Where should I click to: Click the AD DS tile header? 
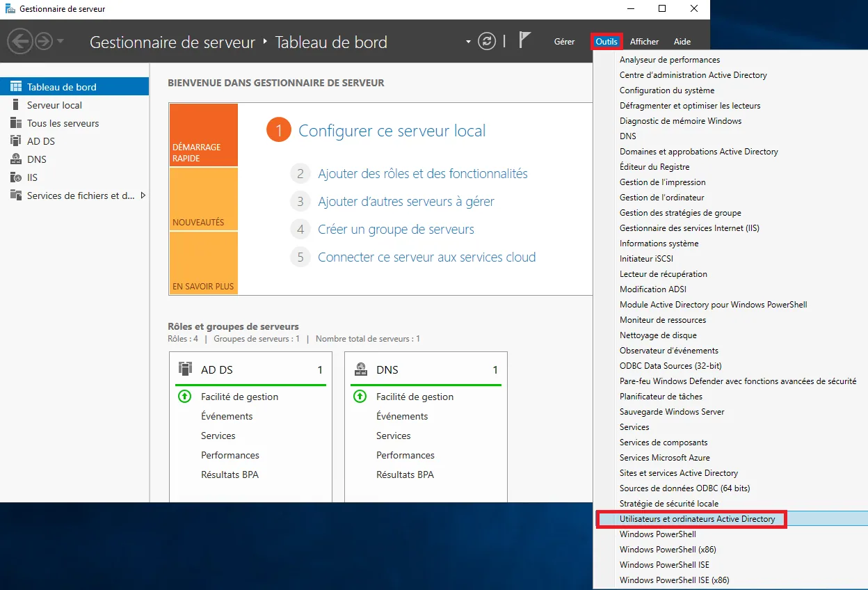pos(250,369)
